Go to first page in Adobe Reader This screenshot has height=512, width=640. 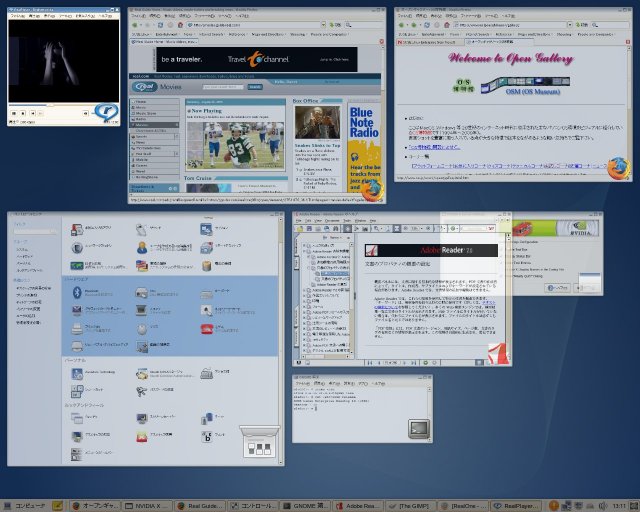pyautogui.click(x=370, y=362)
